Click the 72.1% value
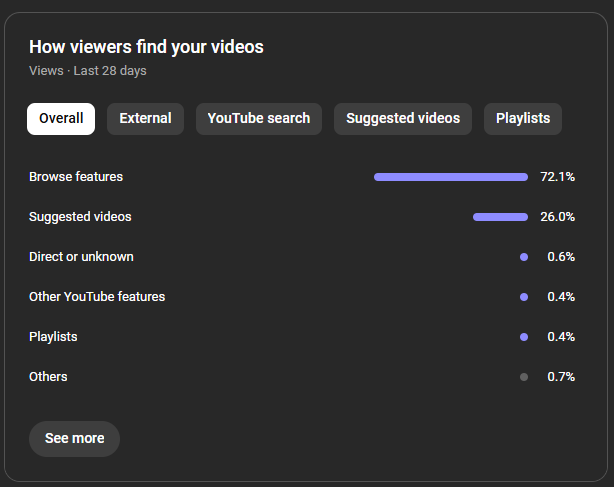The image size is (614, 487). 558,177
